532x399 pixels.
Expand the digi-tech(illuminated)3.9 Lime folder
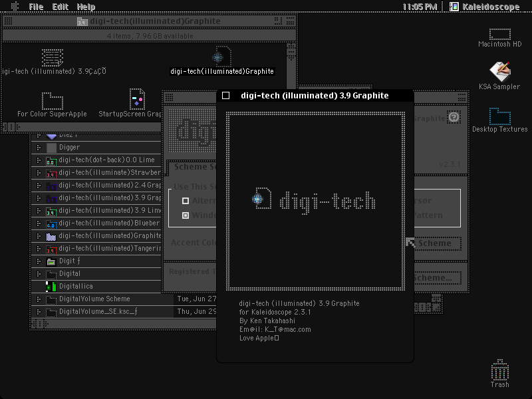coord(39,211)
